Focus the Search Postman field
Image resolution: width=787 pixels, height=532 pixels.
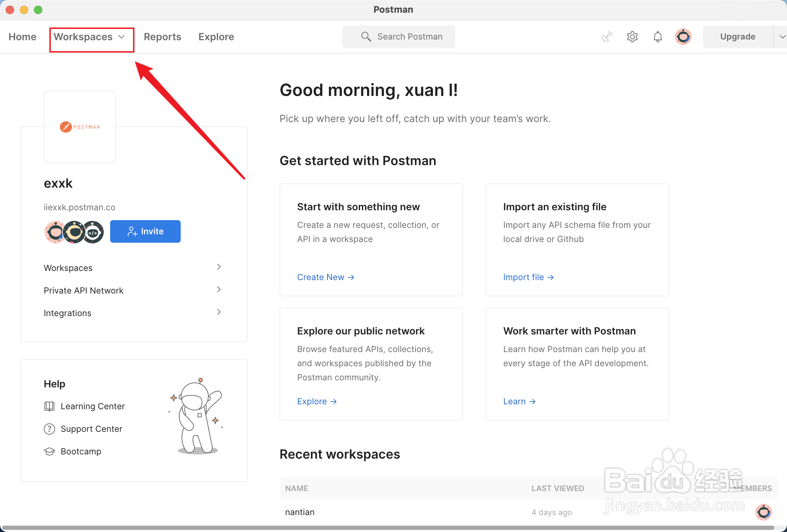point(399,37)
